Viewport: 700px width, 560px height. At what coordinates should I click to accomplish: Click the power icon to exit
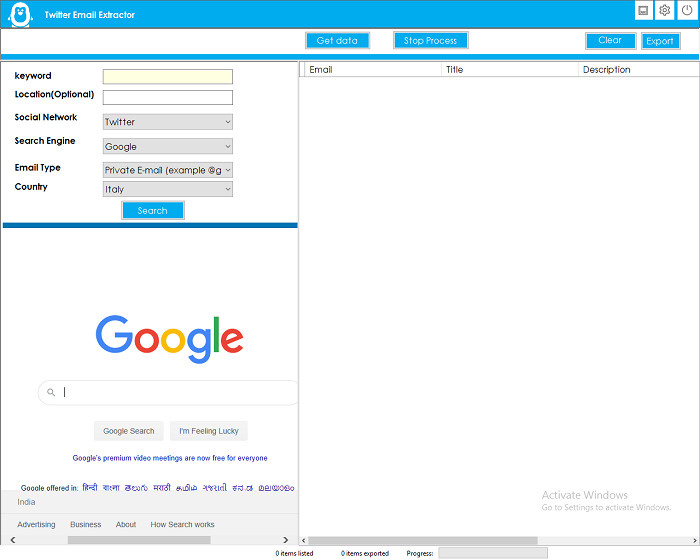click(687, 10)
